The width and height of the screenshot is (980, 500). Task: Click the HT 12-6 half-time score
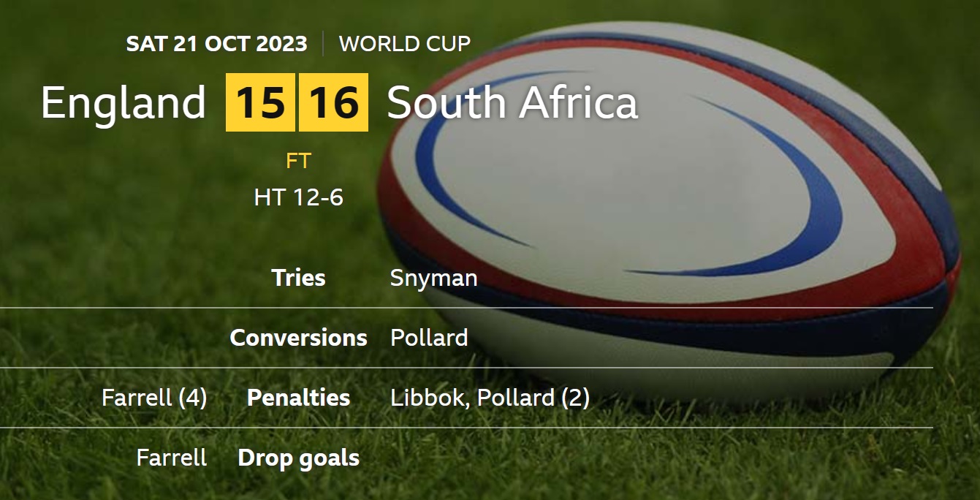click(x=298, y=197)
